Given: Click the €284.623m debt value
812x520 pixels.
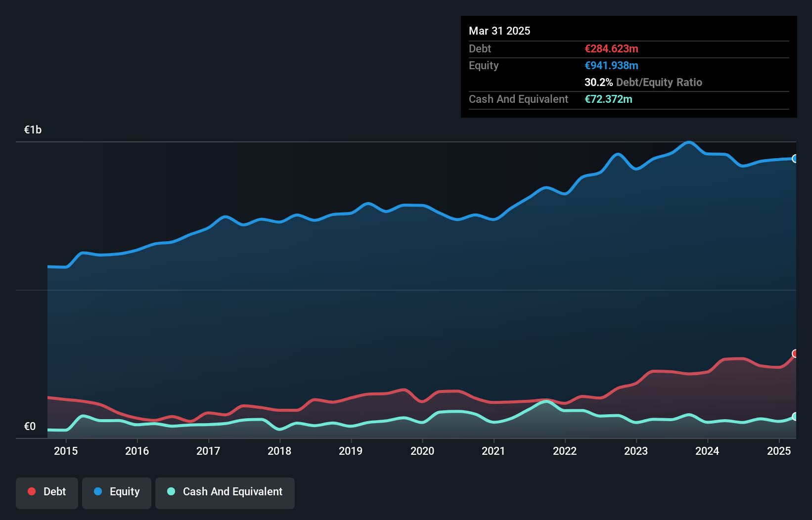Looking at the screenshot, I should point(611,48).
